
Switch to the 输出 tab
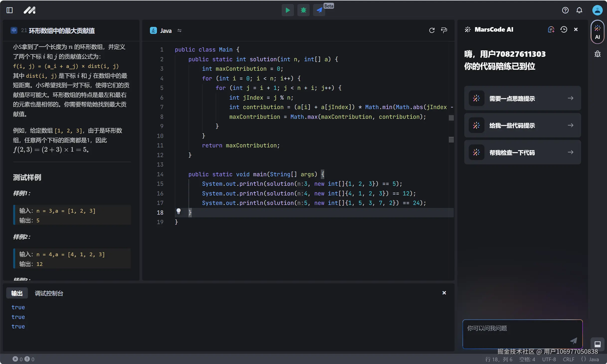[17, 293]
